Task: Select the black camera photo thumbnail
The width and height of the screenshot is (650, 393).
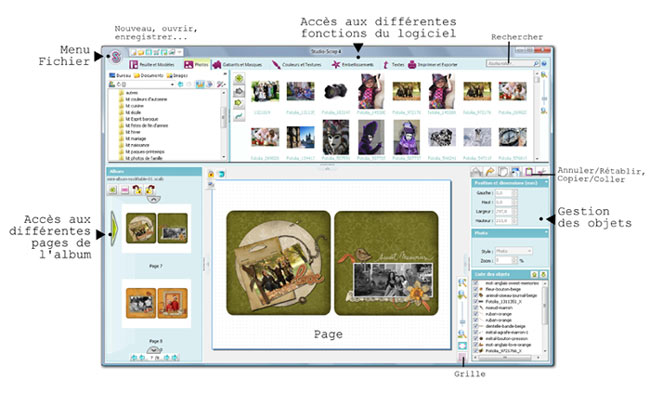Action: coord(335,91)
